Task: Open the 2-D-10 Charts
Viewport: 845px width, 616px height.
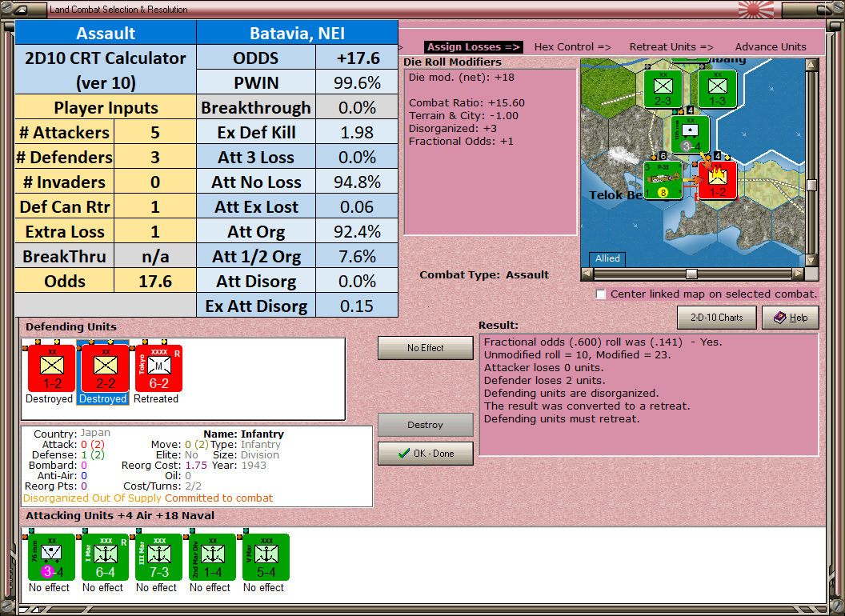Action: (x=716, y=318)
